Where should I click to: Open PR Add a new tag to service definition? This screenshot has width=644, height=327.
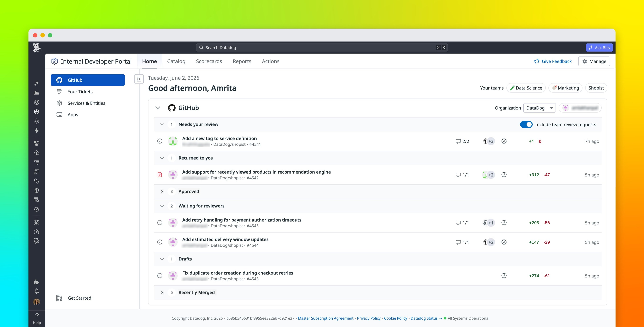click(219, 138)
